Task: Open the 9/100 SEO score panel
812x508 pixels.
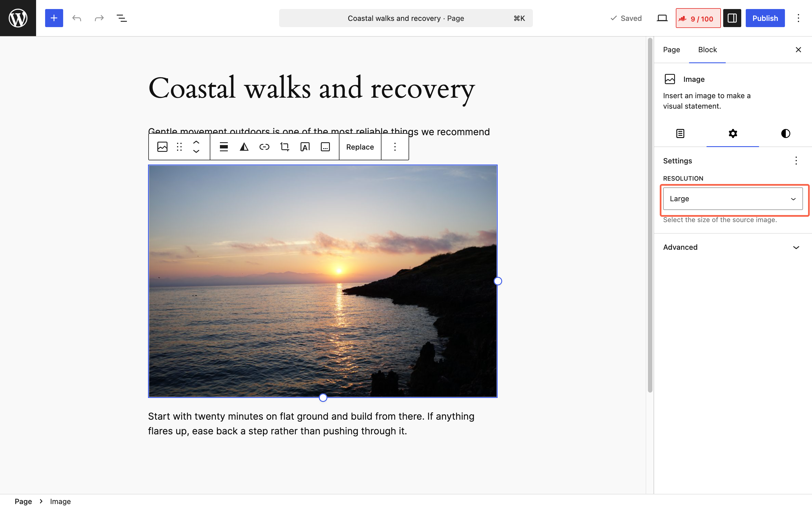Action: pos(698,18)
